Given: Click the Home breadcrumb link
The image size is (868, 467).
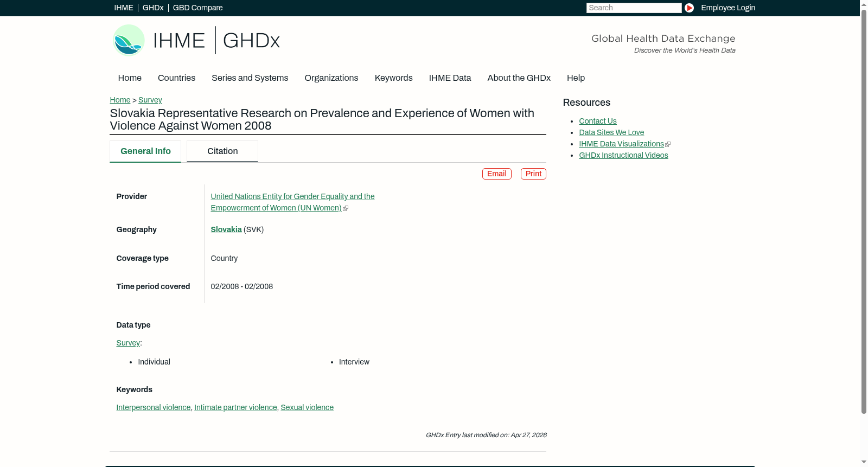Looking at the screenshot, I should [120, 100].
